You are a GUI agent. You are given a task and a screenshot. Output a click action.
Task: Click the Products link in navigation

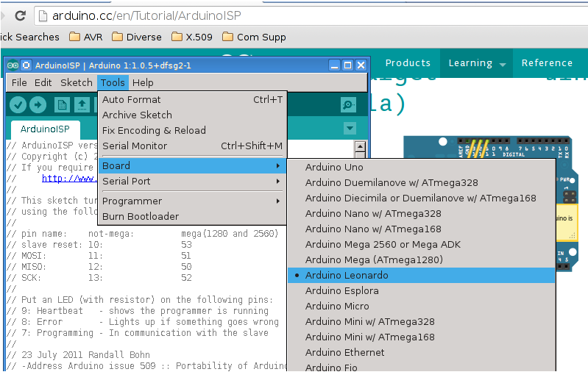pyautogui.click(x=408, y=63)
